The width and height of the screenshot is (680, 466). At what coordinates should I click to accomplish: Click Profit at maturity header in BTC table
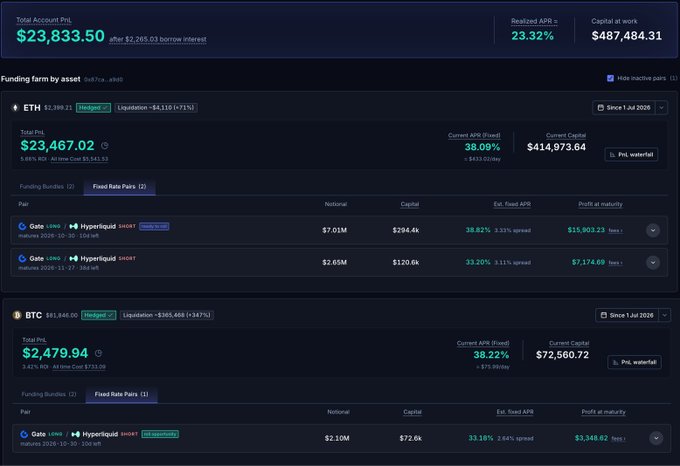click(x=603, y=412)
